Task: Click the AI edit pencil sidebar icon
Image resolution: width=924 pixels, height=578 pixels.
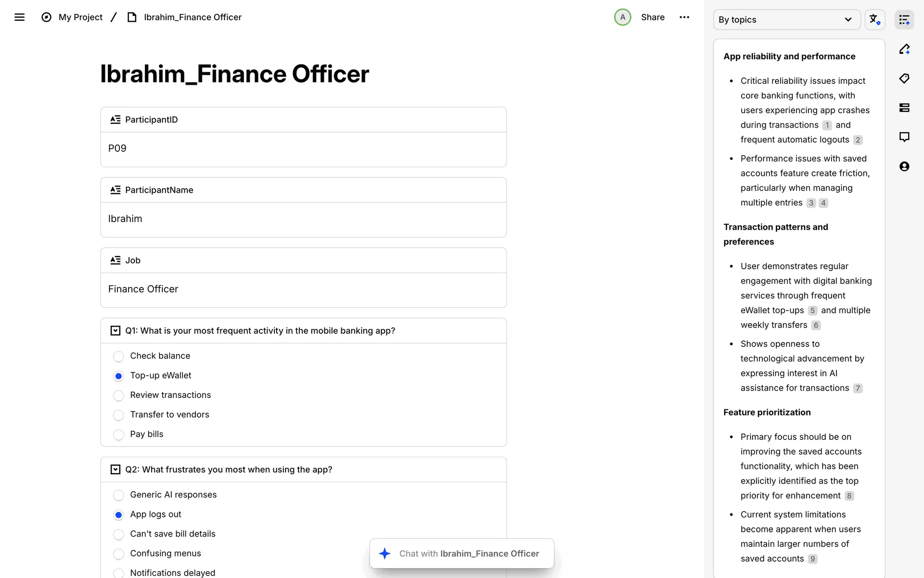Action: (904, 49)
